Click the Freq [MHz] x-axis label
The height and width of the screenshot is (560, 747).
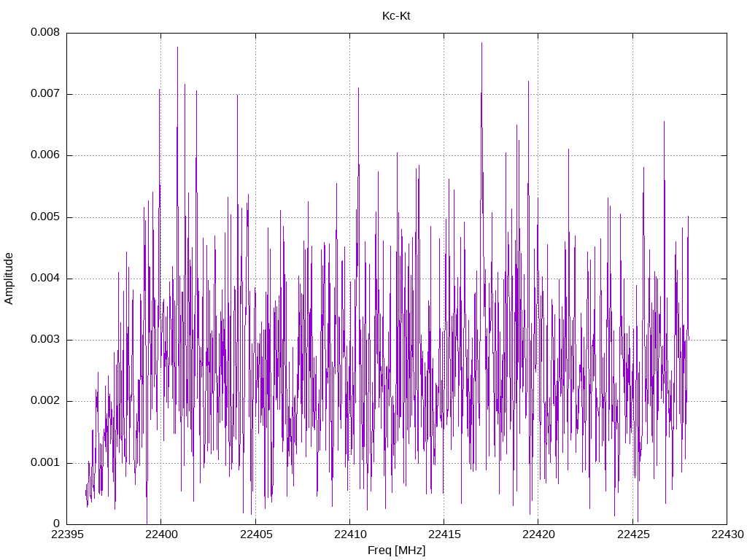tap(396, 551)
